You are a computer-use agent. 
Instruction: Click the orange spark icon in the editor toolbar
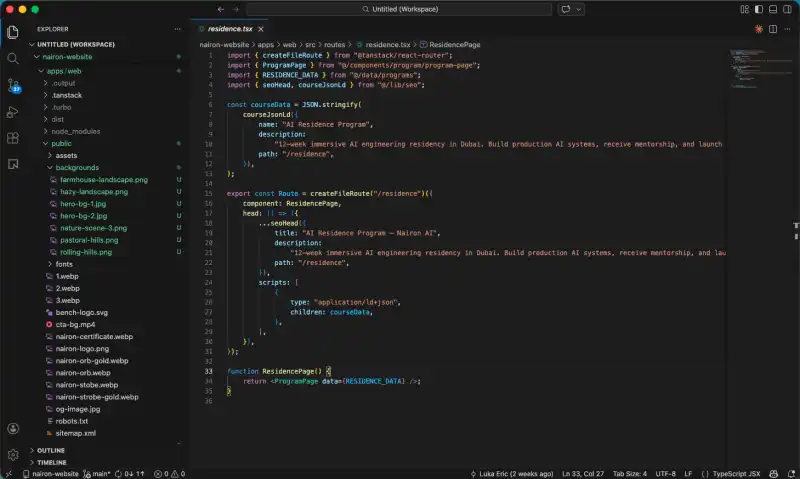pyautogui.click(x=759, y=29)
